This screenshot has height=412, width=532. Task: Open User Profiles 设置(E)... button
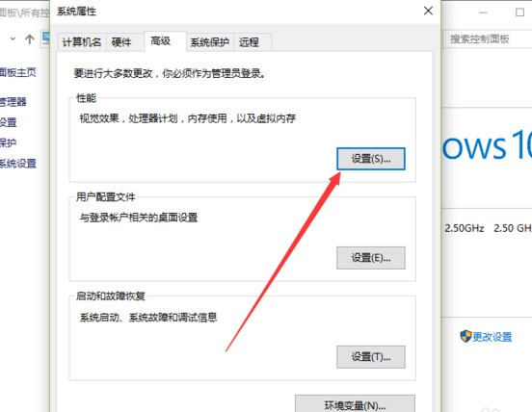pyautogui.click(x=371, y=258)
